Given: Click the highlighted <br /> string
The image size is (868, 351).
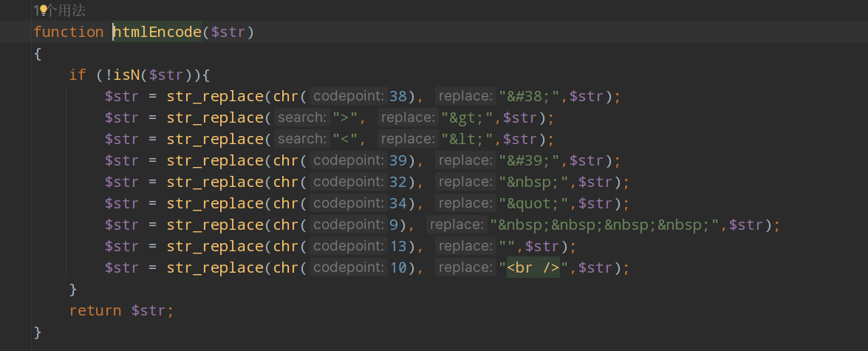Looking at the screenshot, I should coord(533,268).
